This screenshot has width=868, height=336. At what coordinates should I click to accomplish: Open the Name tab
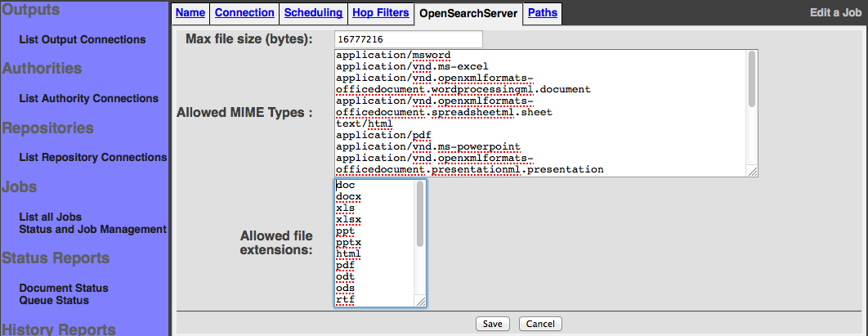pyautogui.click(x=190, y=13)
